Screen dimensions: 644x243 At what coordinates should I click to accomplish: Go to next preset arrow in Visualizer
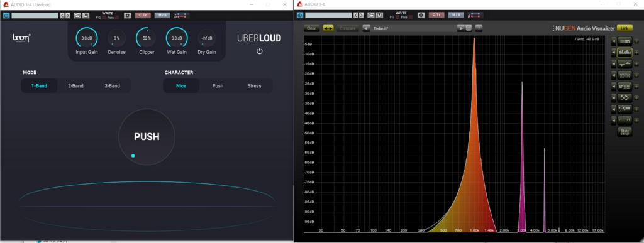point(461,28)
